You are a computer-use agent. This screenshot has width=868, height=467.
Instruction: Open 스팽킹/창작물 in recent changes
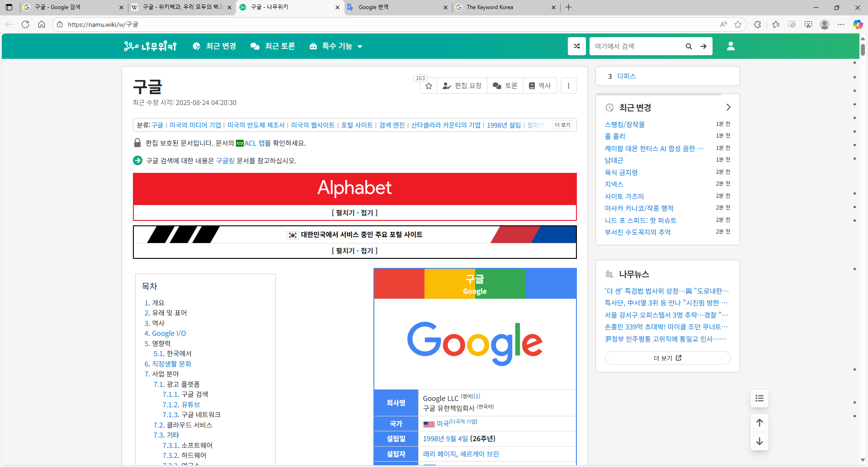pyautogui.click(x=625, y=124)
